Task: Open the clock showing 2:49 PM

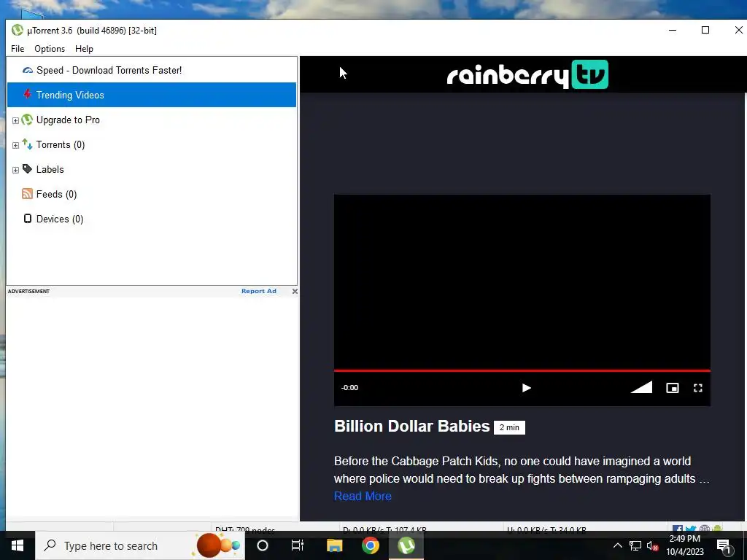Action: pos(685,545)
